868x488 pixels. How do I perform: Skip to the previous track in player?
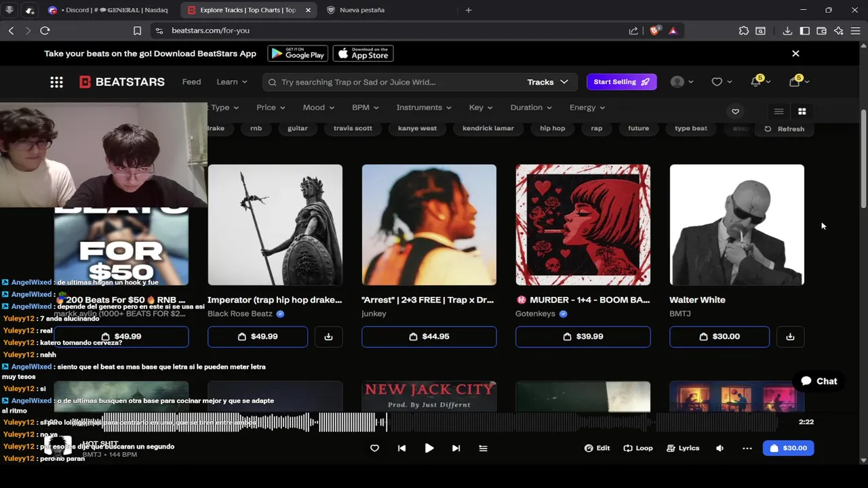[x=401, y=448]
